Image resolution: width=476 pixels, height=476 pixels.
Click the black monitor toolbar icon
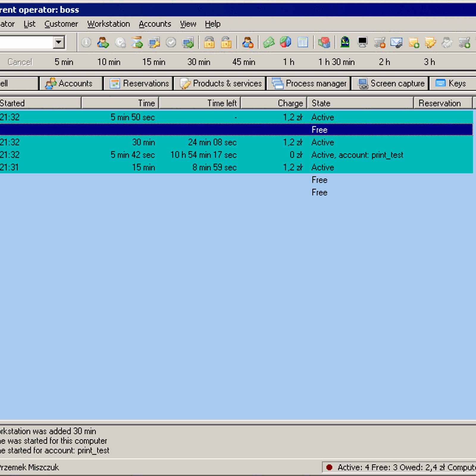pyautogui.click(x=362, y=43)
